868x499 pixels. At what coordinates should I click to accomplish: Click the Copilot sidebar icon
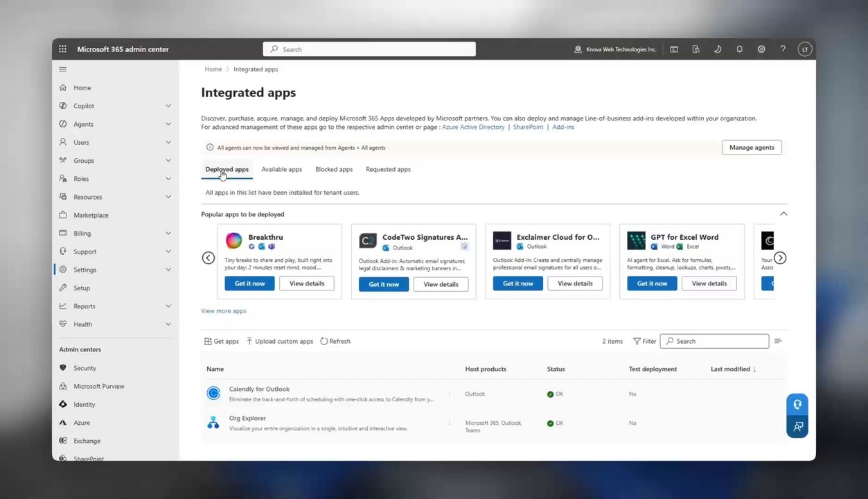(x=63, y=106)
